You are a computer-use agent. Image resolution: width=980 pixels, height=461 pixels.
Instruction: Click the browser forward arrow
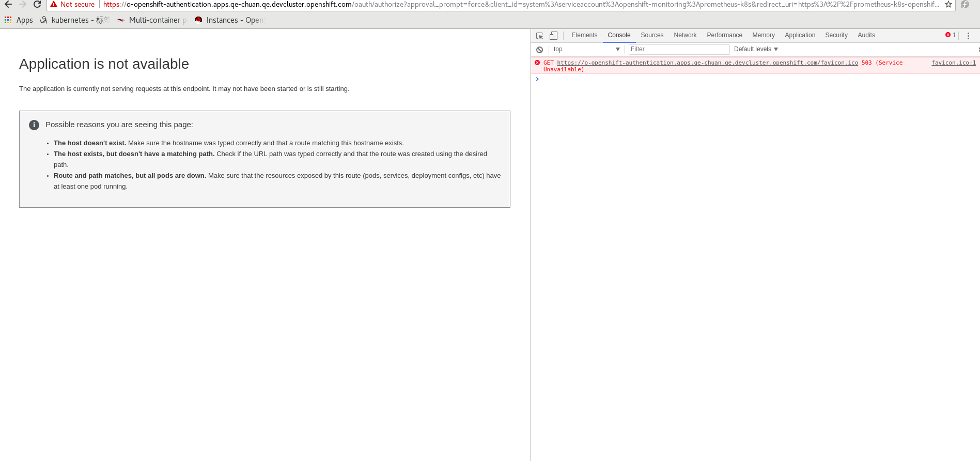pos(23,4)
